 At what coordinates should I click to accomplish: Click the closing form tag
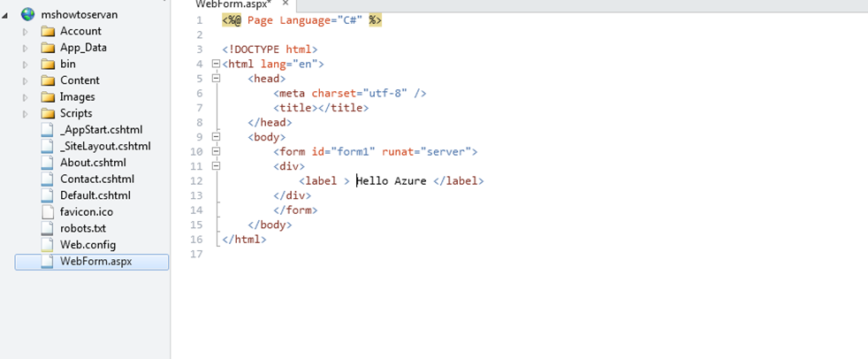[x=295, y=210]
